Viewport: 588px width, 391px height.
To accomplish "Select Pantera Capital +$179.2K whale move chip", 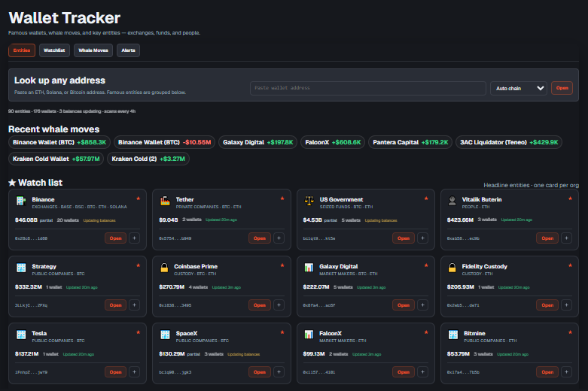I will tap(410, 142).
